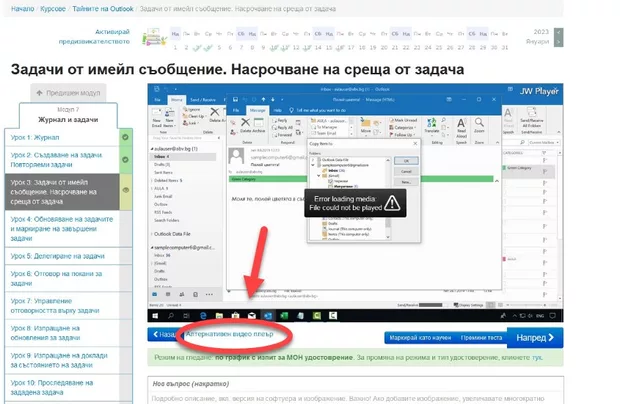Go to next month with calendar down arrow
This screenshot has height=404, width=620.
559,42
